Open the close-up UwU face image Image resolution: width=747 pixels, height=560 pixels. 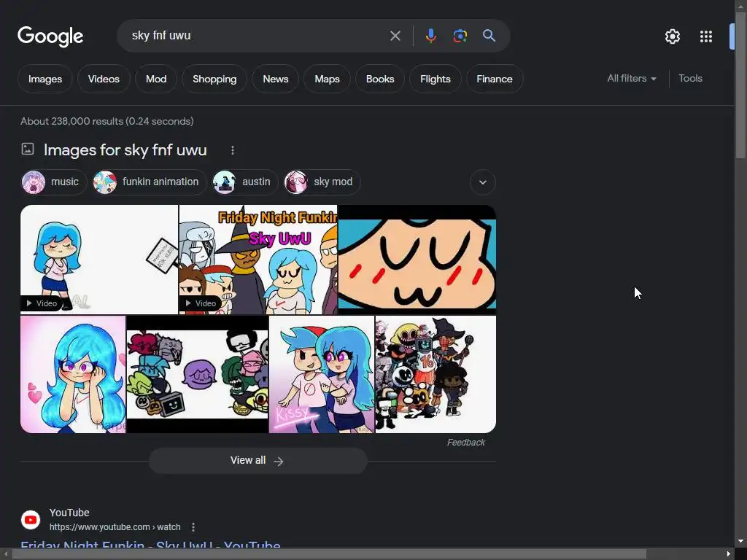[417, 260]
